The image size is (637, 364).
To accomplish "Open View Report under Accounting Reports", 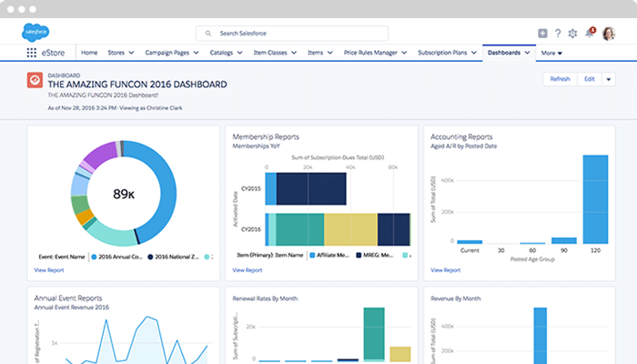I will (x=446, y=270).
